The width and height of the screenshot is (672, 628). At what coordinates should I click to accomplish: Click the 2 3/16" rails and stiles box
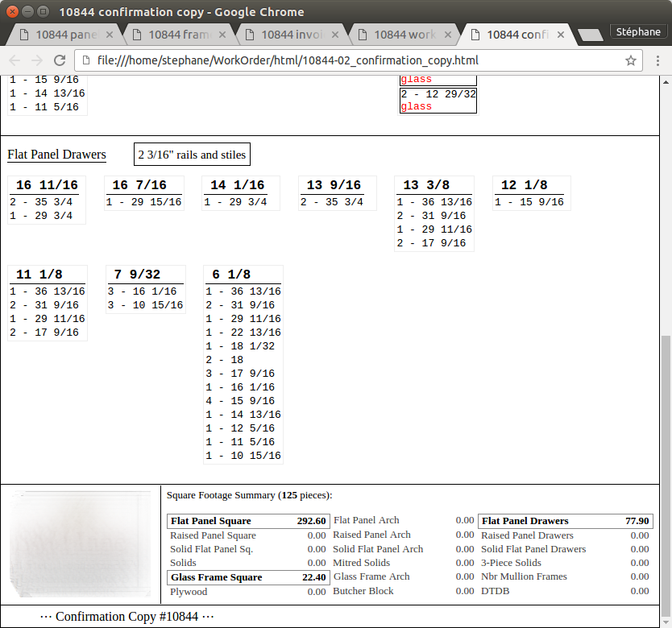pos(192,155)
